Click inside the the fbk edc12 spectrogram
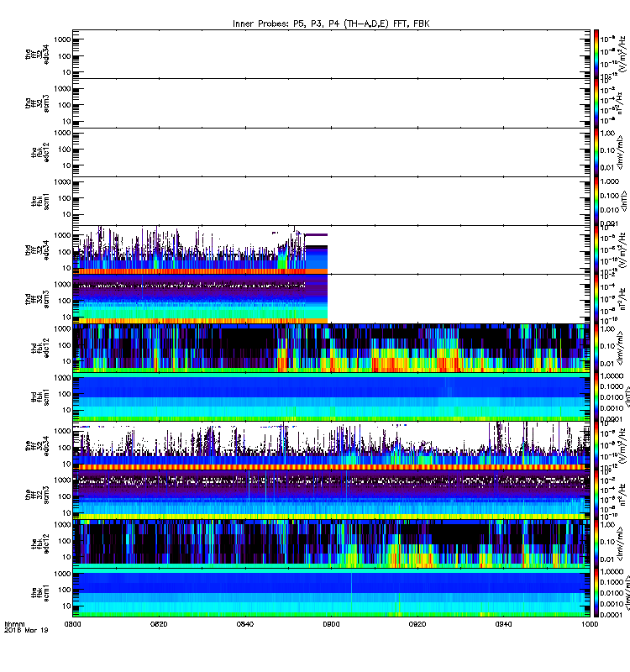The height and width of the screenshot is (672, 630). coord(331,543)
